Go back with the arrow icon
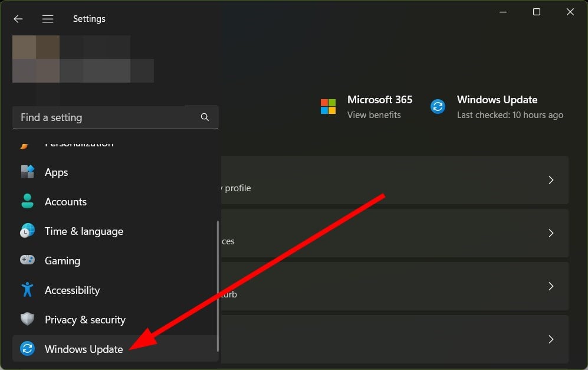588x370 pixels. (x=18, y=19)
